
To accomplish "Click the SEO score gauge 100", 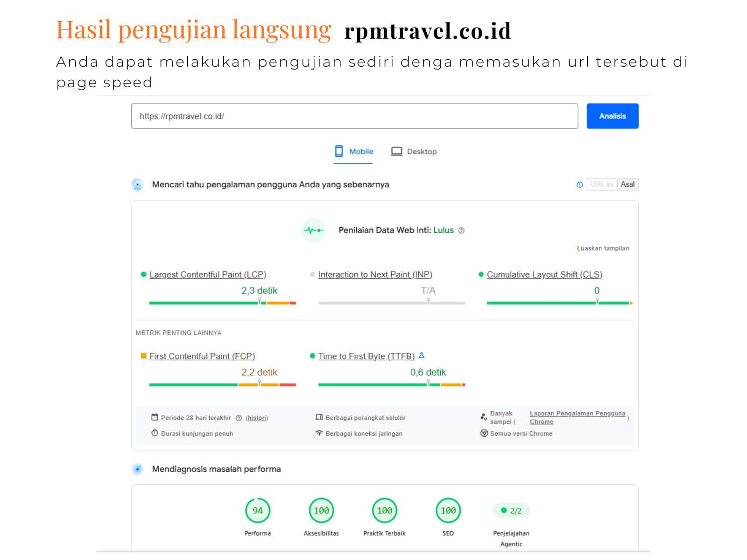I will click(448, 511).
